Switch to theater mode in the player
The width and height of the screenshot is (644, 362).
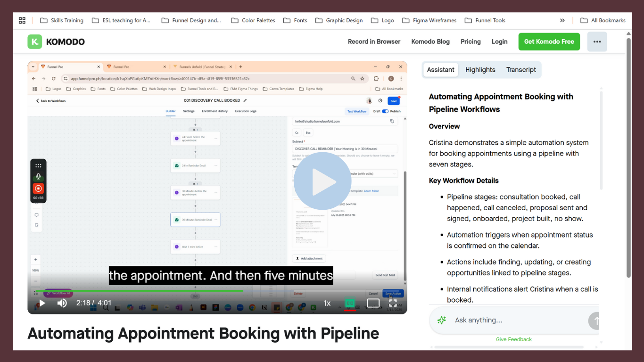[373, 303]
